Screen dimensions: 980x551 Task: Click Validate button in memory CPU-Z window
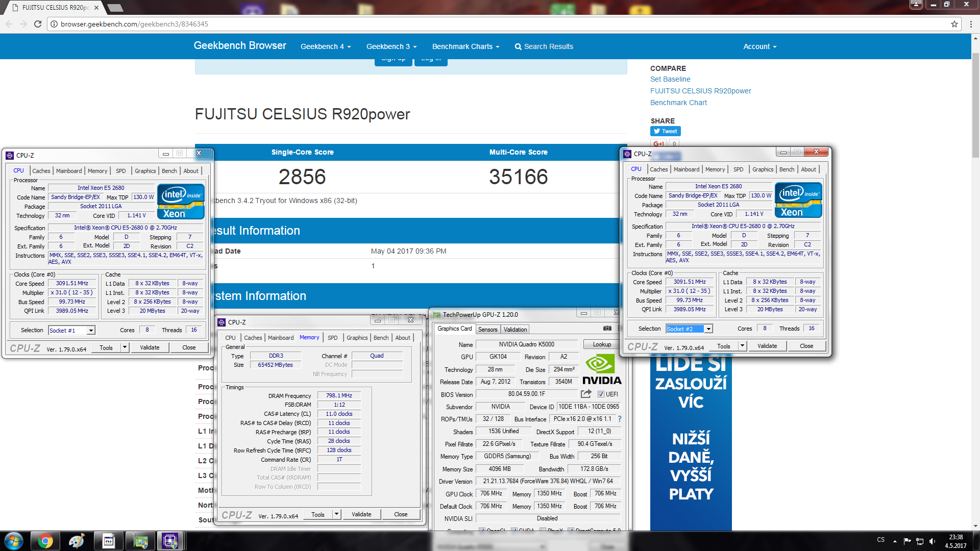(x=361, y=514)
